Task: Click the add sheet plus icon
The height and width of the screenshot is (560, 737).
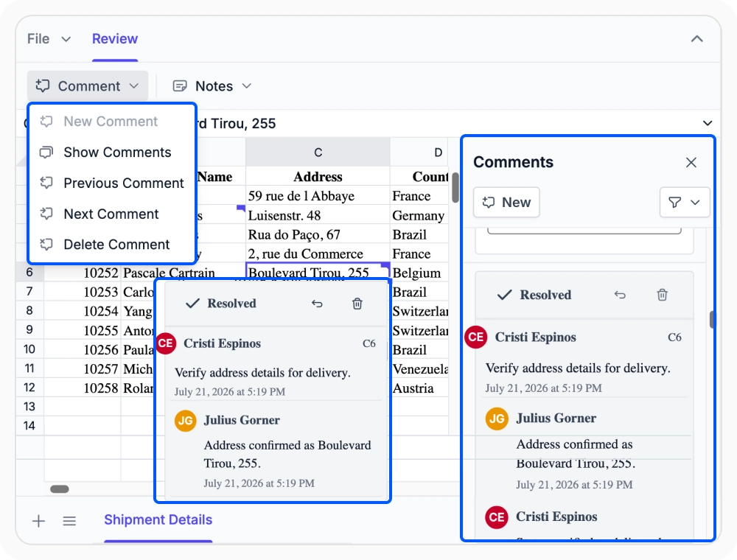Action: pyautogui.click(x=38, y=520)
